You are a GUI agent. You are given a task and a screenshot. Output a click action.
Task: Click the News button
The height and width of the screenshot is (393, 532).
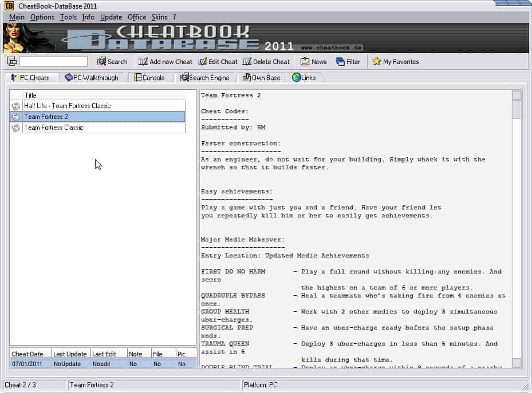click(314, 62)
